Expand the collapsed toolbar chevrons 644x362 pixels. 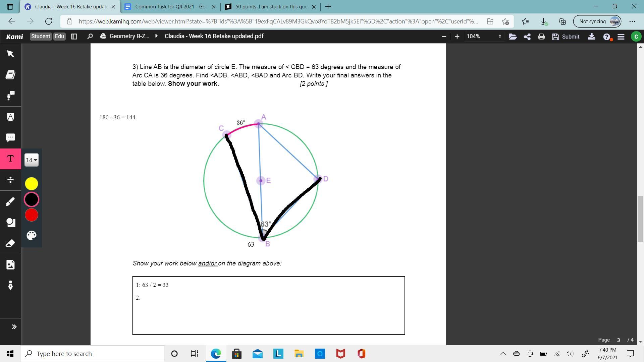point(14,327)
